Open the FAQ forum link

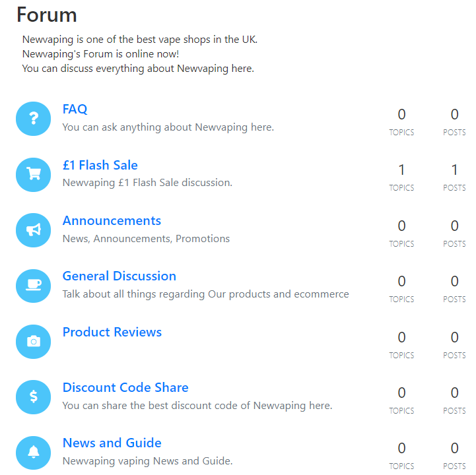pos(75,110)
